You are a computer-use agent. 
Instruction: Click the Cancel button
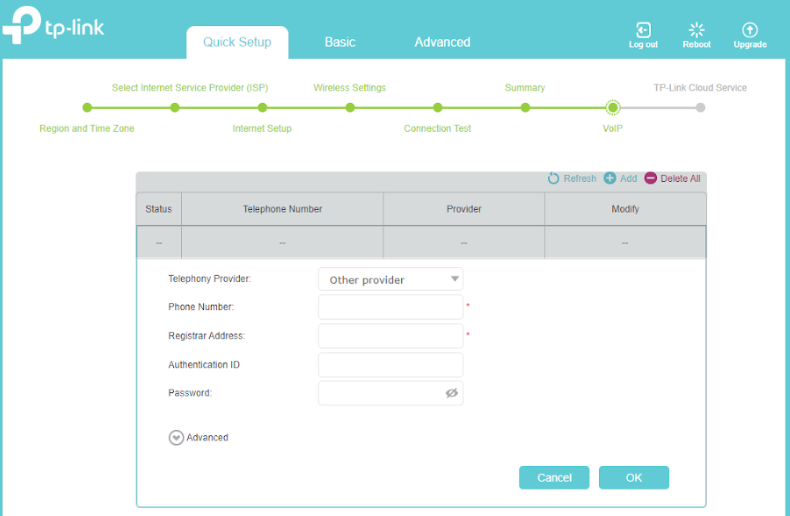click(554, 478)
